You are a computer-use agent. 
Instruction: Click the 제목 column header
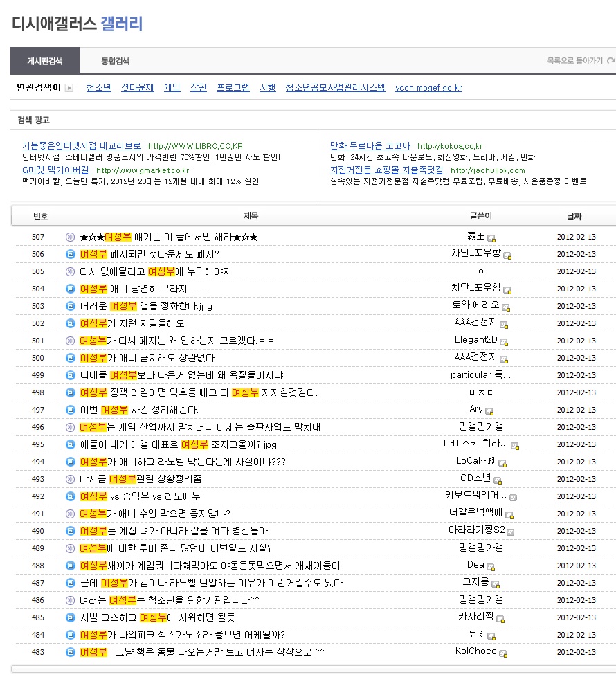(x=251, y=216)
